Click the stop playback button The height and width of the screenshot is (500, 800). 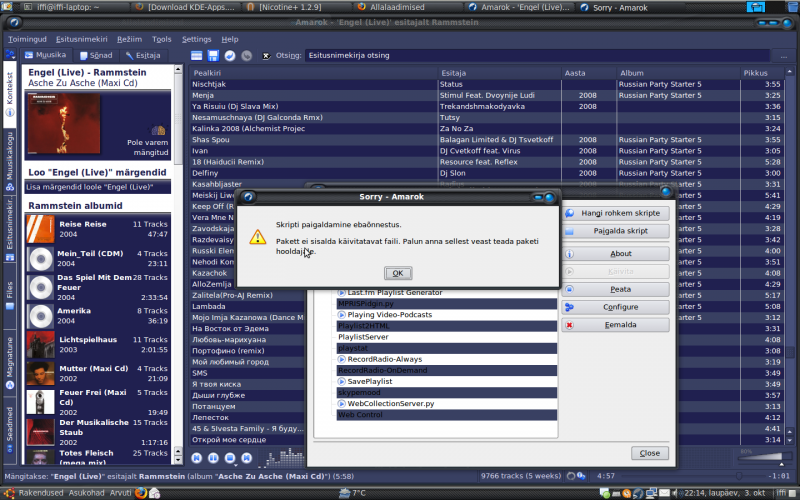point(230,458)
